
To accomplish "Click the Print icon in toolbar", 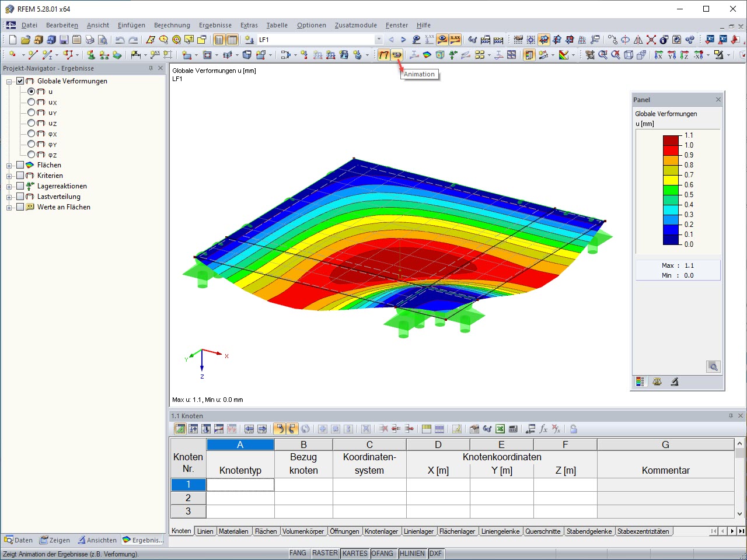I will click(x=89, y=40).
